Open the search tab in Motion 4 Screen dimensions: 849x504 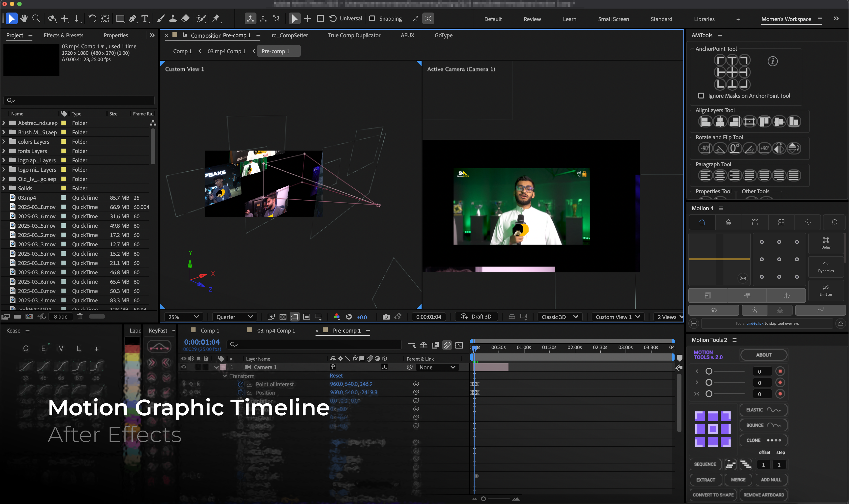[834, 223]
